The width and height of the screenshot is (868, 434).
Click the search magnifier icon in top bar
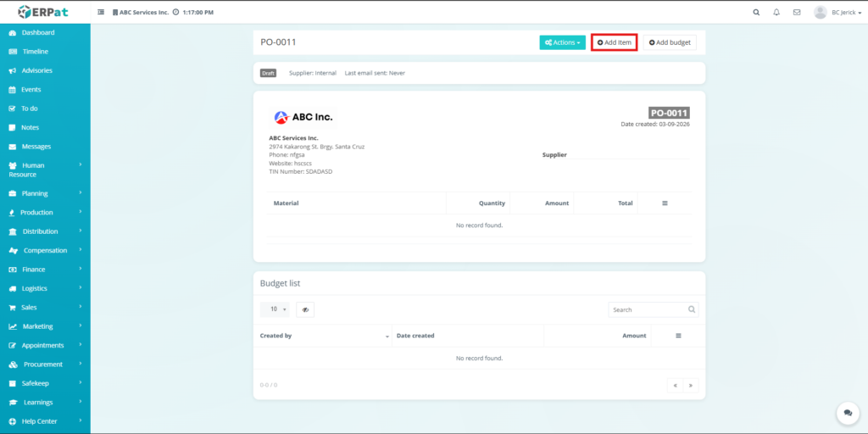coord(756,13)
